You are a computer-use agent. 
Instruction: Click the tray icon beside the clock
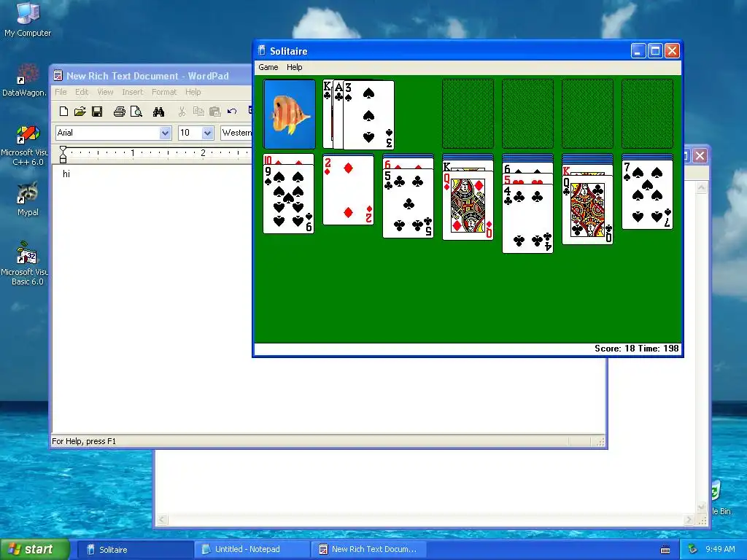tap(692, 549)
